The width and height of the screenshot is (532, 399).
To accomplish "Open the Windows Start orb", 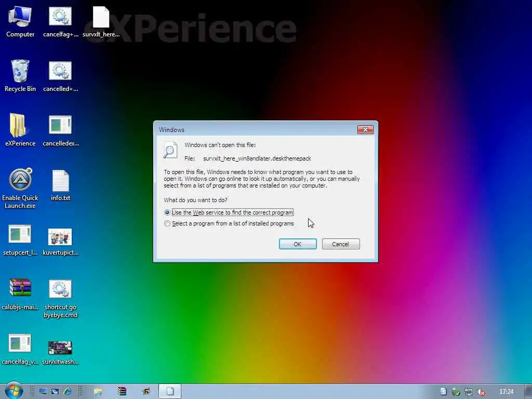I will click(14, 391).
